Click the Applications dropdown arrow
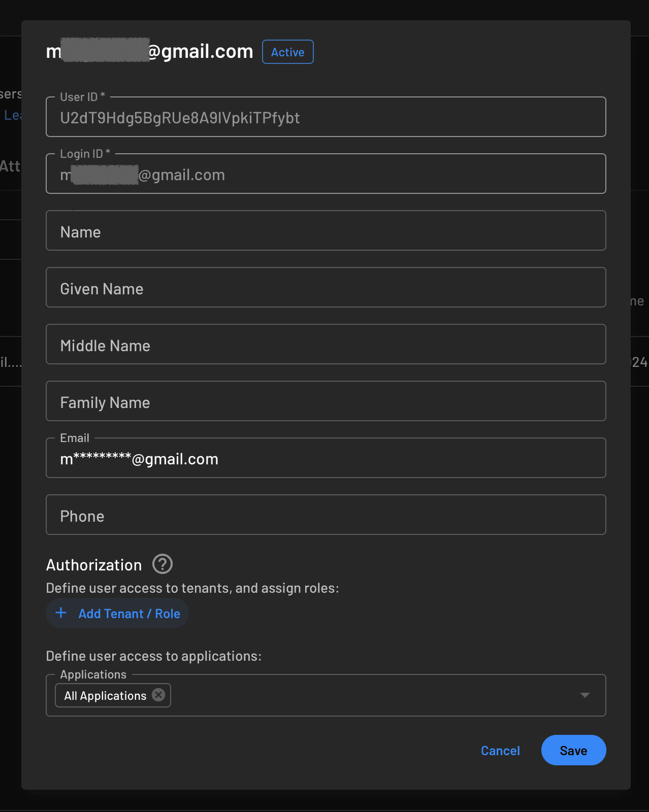Screen dimensions: 649x812 (585, 696)
